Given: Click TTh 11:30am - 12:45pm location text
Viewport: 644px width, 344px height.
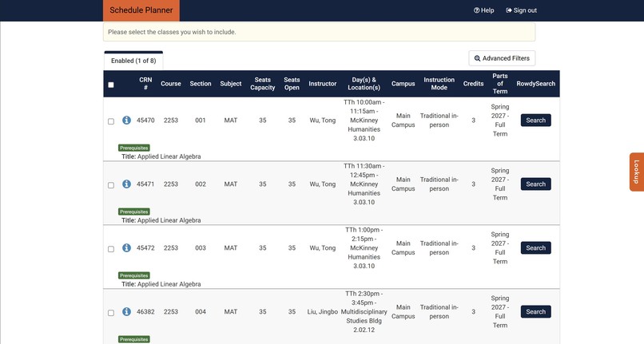Looking at the screenshot, I should click(364, 184).
